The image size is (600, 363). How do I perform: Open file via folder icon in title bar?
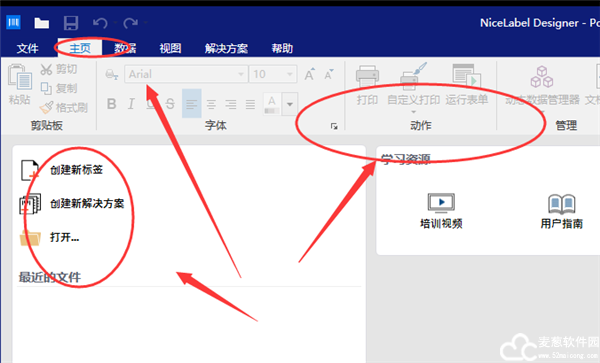[41, 23]
